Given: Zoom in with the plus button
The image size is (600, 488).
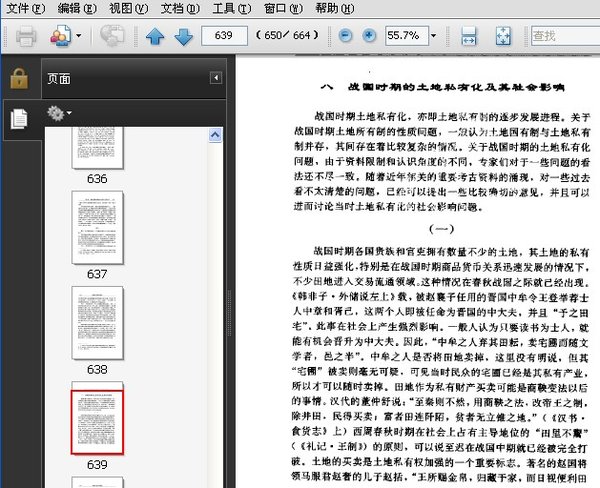Looking at the screenshot, I should point(369,36).
